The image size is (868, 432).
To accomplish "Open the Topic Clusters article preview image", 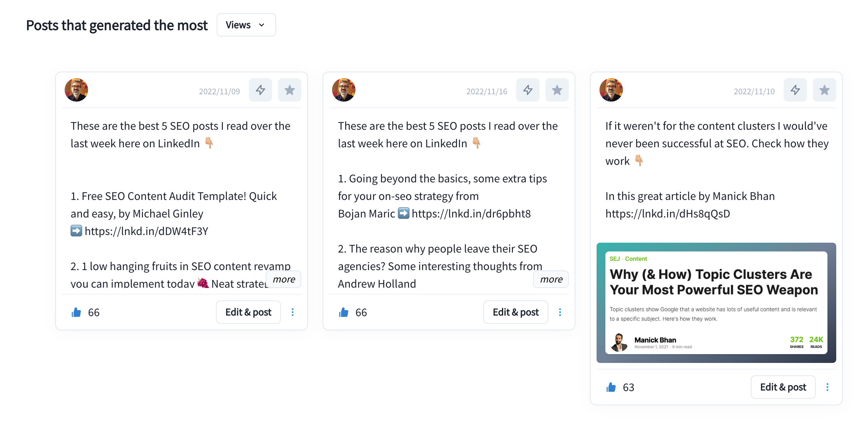I will click(716, 303).
